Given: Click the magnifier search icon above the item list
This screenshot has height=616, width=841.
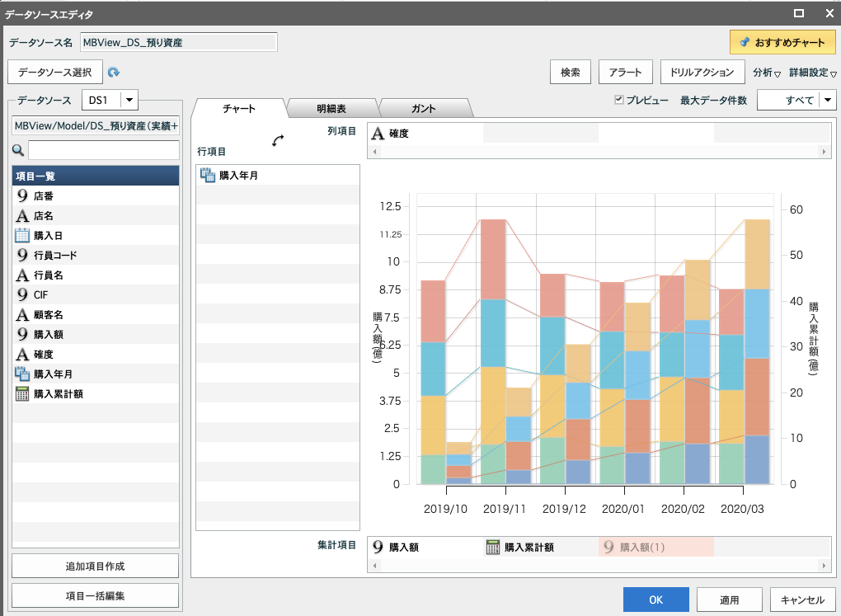Looking at the screenshot, I should coord(18,150).
